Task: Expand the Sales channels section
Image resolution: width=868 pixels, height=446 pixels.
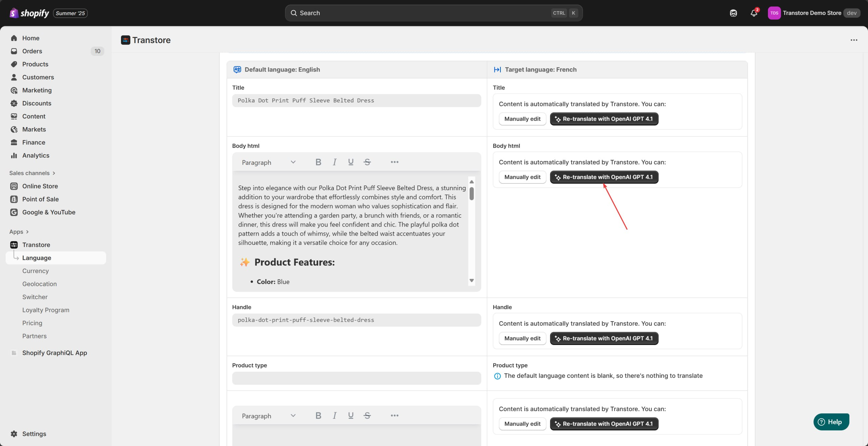Action: [x=32, y=173]
